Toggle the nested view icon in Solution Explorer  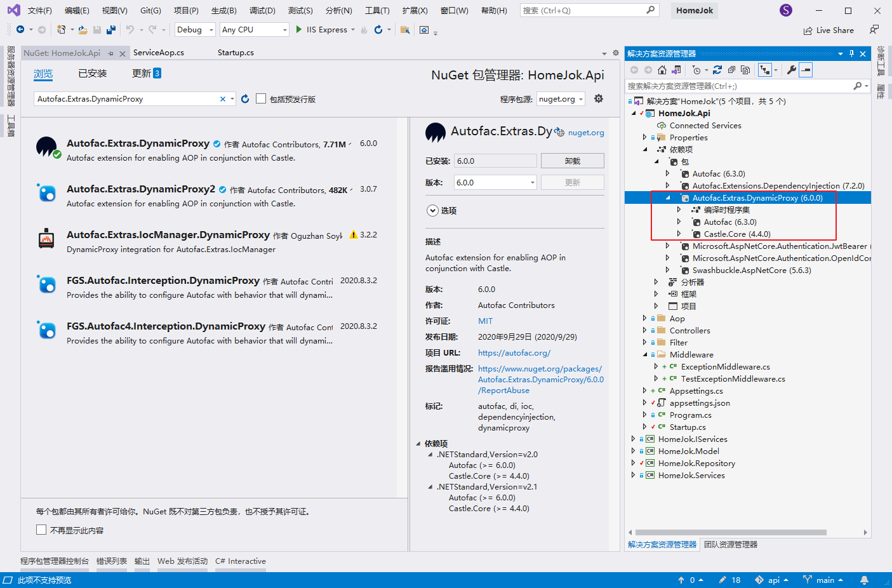(765, 70)
